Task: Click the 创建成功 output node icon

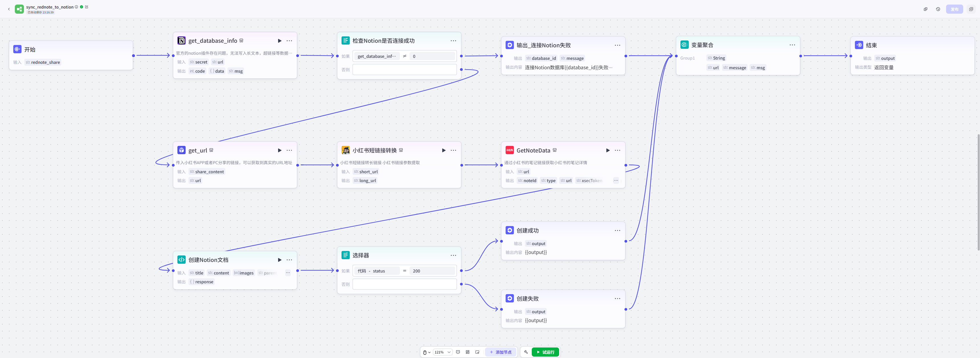Action: click(x=510, y=231)
